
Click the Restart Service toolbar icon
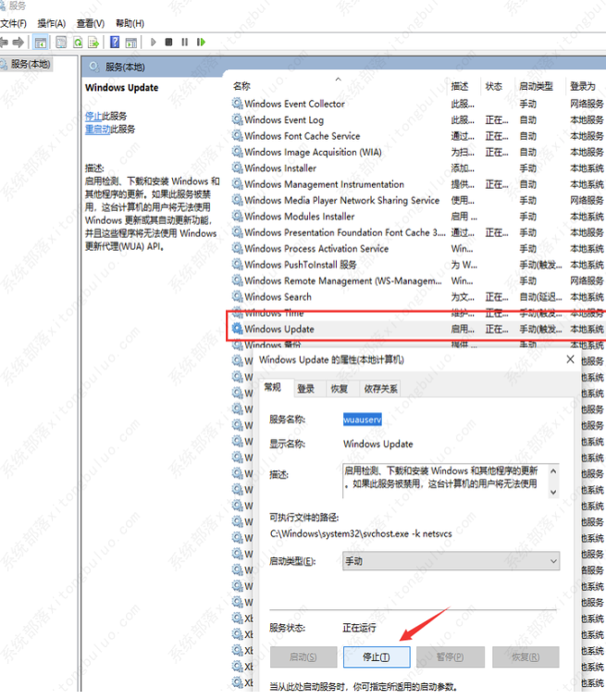(x=201, y=42)
